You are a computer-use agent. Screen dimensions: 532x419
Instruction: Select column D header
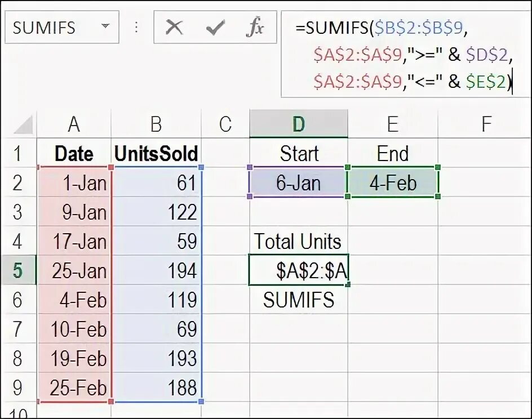point(298,124)
